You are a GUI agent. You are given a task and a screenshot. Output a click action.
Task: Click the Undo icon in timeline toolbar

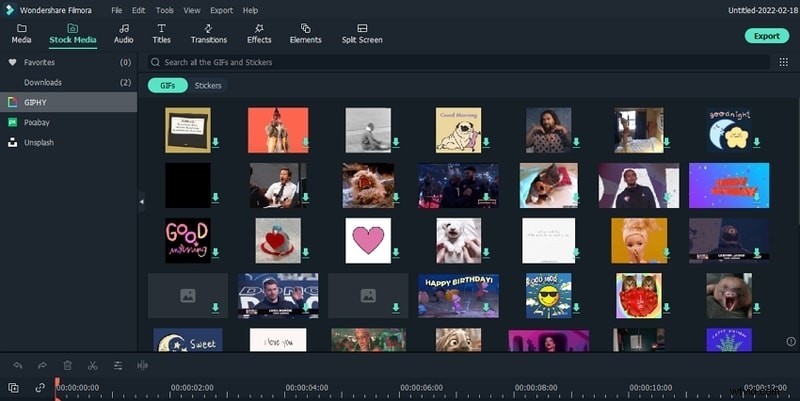pyautogui.click(x=18, y=365)
